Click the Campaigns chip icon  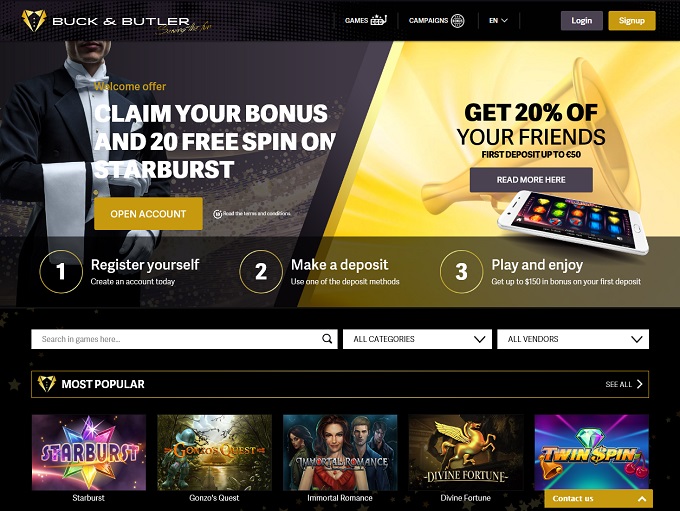(458, 20)
